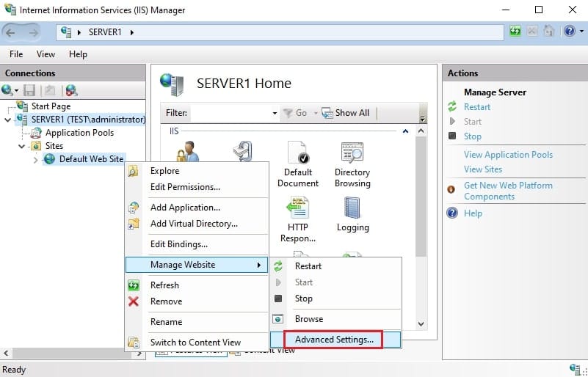The height and width of the screenshot is (377, 588).
Task: Click the Explore folder icon in context menu
Action: [134, 171]
